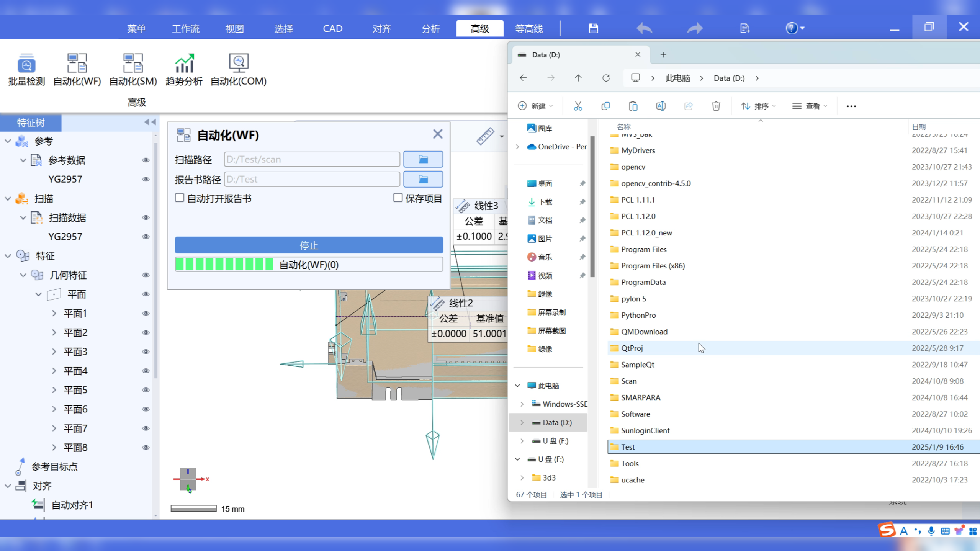Enable 保存项目 checkbox
This screenshot has height=551, width=980.
tap(398, 198)
